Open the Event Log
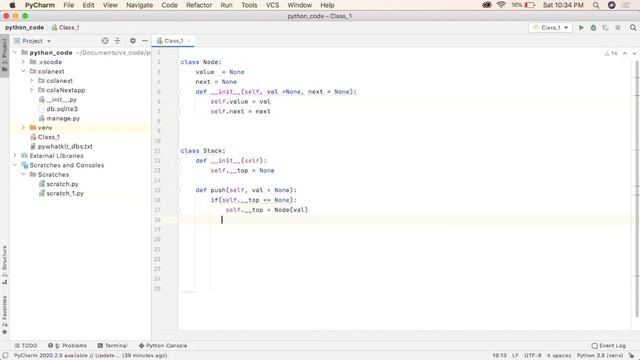The height and width of the screenshot is (360, 640). [609, 346]
